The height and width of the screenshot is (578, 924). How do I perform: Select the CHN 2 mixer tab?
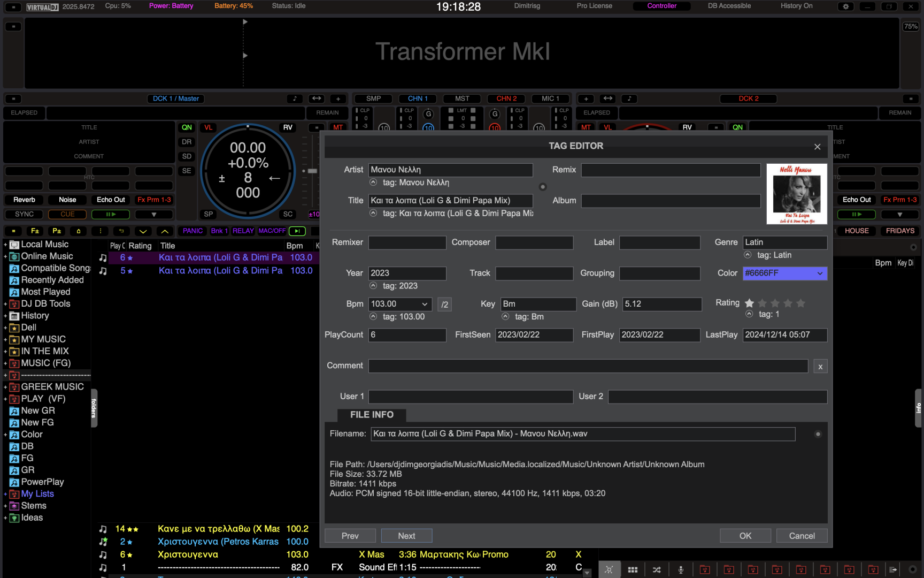tap(506, 98)
